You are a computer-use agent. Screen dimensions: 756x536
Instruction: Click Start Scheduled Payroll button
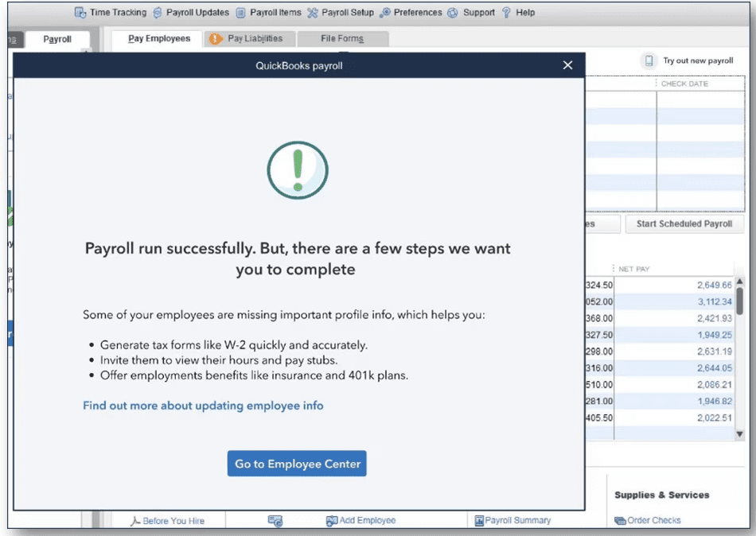684,223
